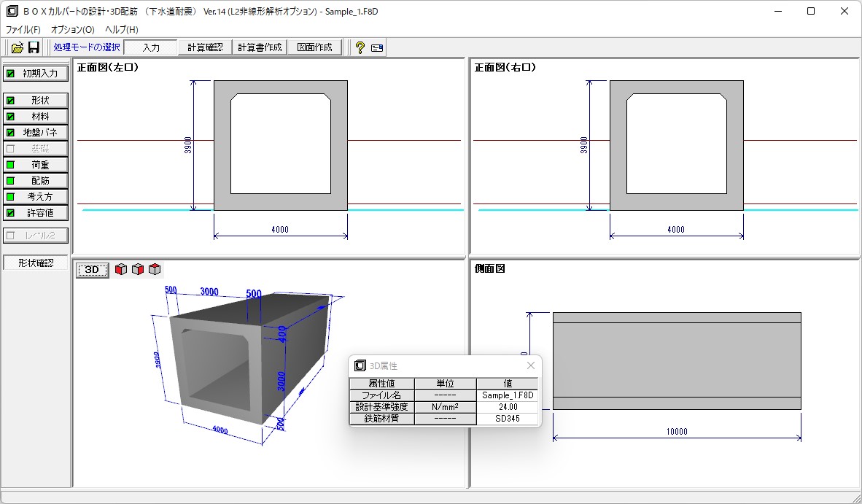Open the 荷重 input step
862x504 pixels.
click(x=36, y=165)
